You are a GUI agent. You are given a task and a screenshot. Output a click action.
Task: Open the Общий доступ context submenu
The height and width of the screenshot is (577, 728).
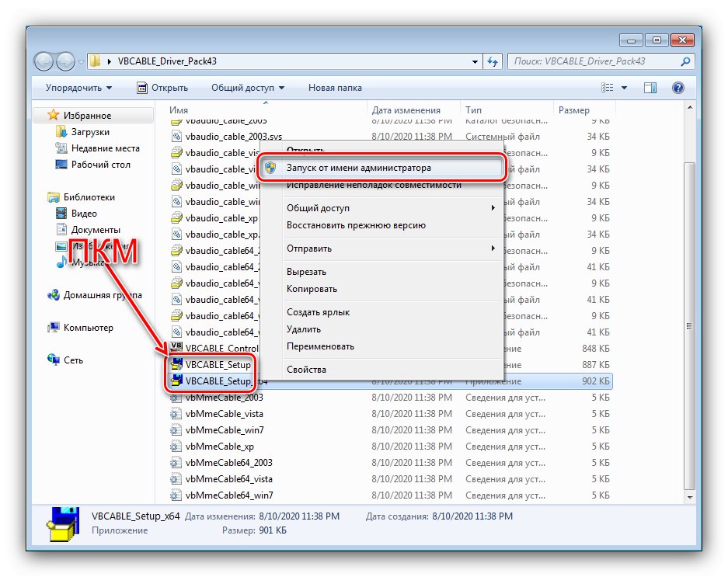(381, 208)
